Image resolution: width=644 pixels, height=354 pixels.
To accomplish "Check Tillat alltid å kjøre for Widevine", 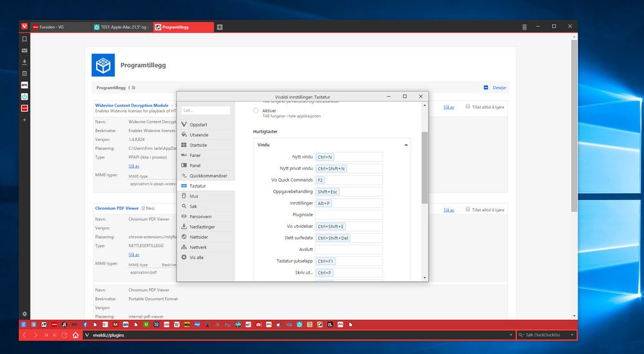I will click(x=468, y=106).
